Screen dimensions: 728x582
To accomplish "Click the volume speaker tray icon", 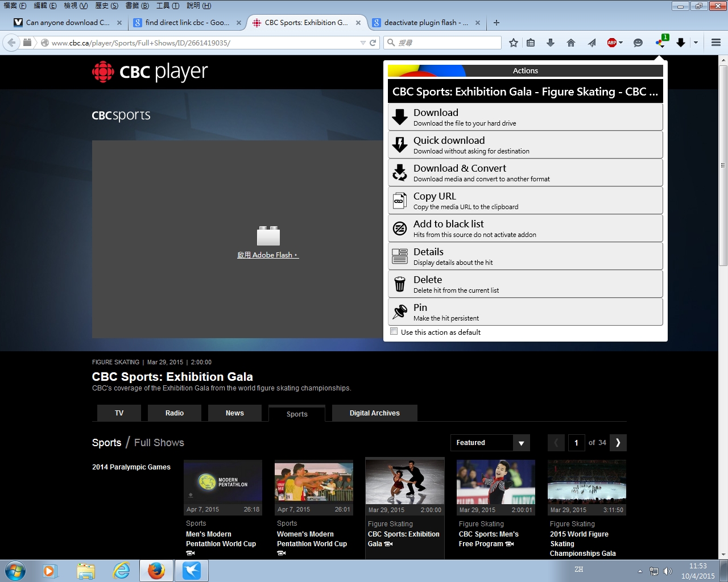I will 668,571.
